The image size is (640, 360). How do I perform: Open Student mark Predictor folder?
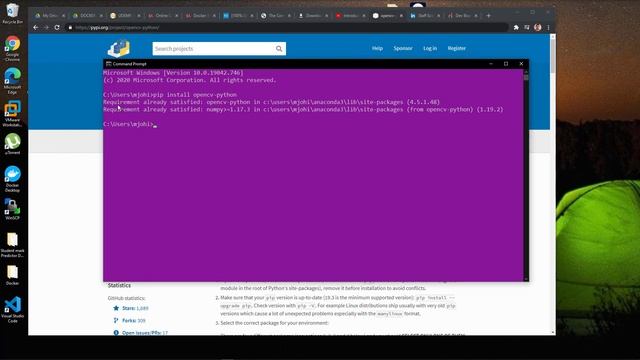click(12, 244)
